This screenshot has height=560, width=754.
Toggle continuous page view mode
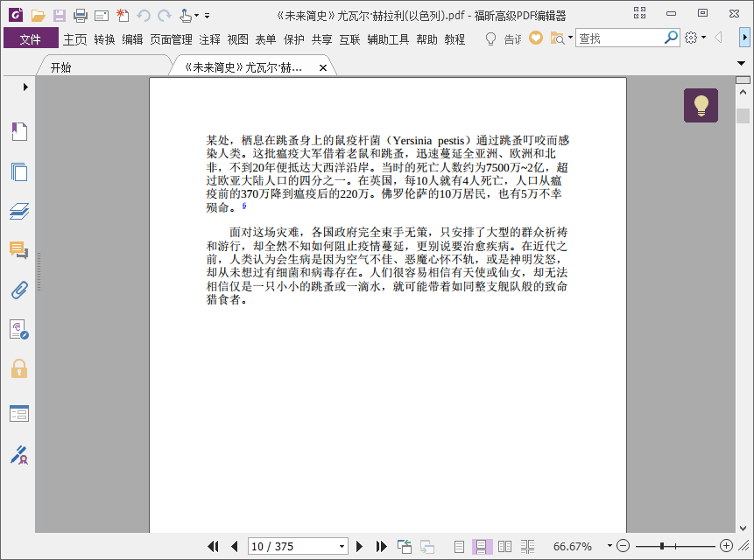(x=482, y=546)
